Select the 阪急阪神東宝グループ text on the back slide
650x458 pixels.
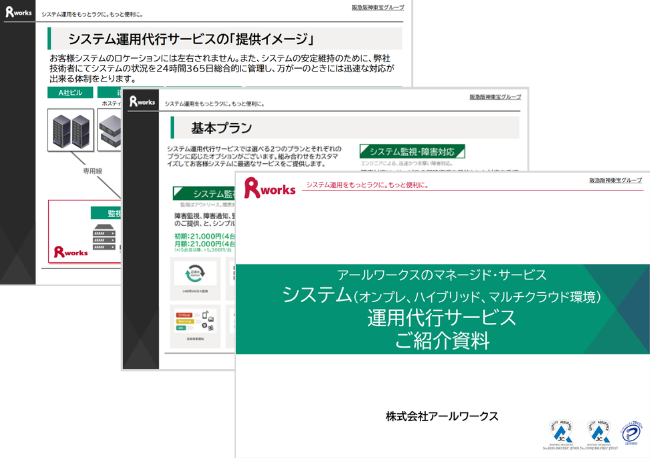(378, 7)
